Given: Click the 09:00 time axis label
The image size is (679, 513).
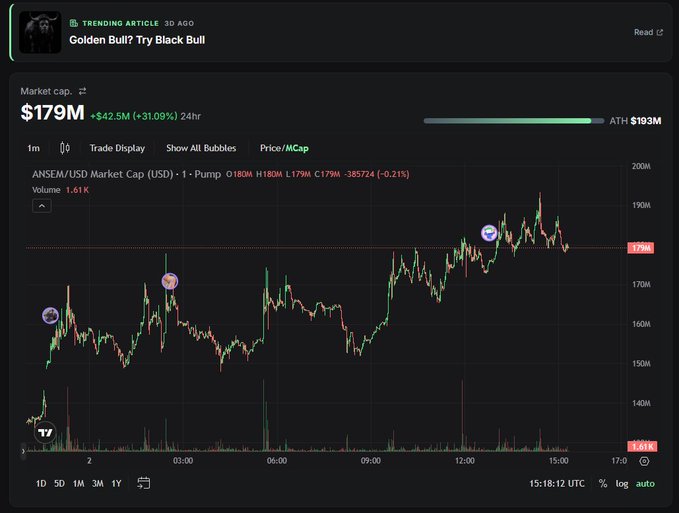Looking at the screenshot, I should 371,461.
